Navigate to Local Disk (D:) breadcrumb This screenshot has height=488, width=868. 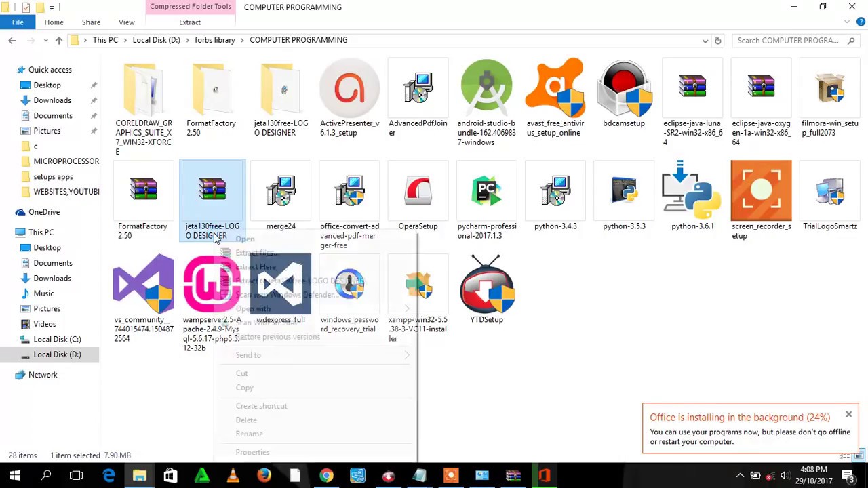(x=156, y=40)
